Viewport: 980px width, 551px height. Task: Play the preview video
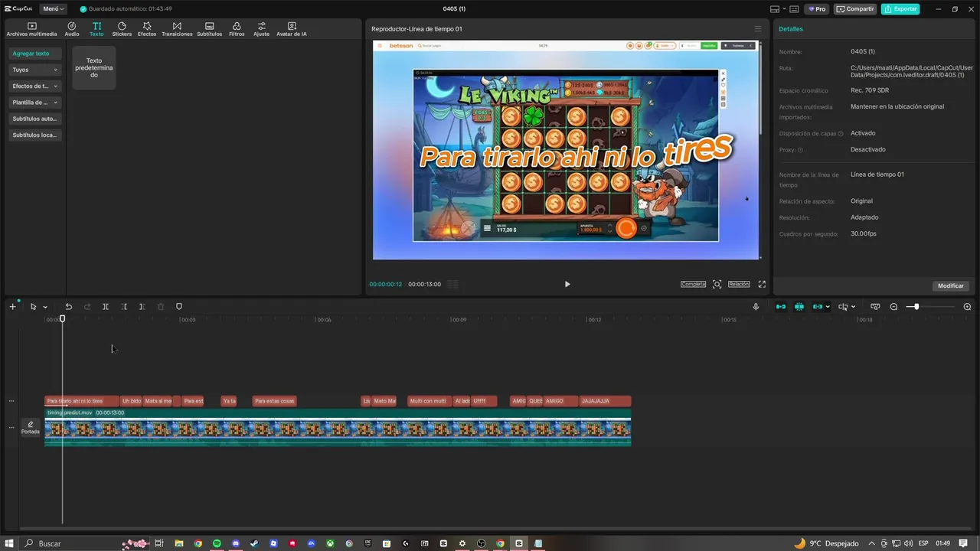tap(567, 284)
